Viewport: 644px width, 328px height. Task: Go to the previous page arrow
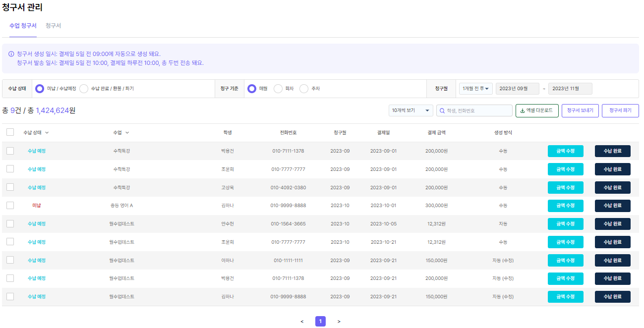click(302, 322)
